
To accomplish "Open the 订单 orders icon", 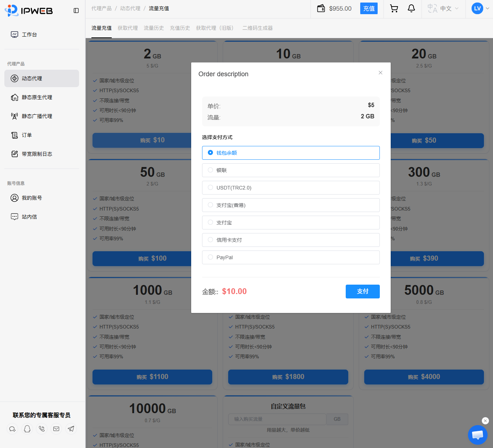I will (x=15, y=135).
